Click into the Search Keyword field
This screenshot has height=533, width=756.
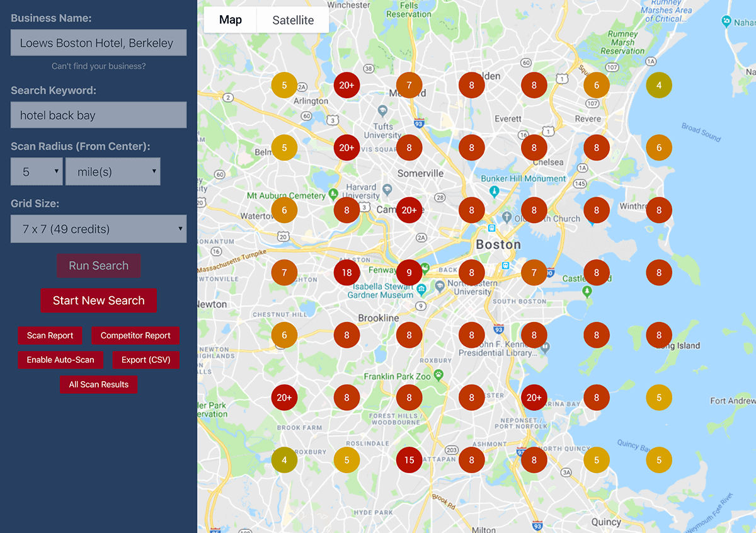[98, 115]
